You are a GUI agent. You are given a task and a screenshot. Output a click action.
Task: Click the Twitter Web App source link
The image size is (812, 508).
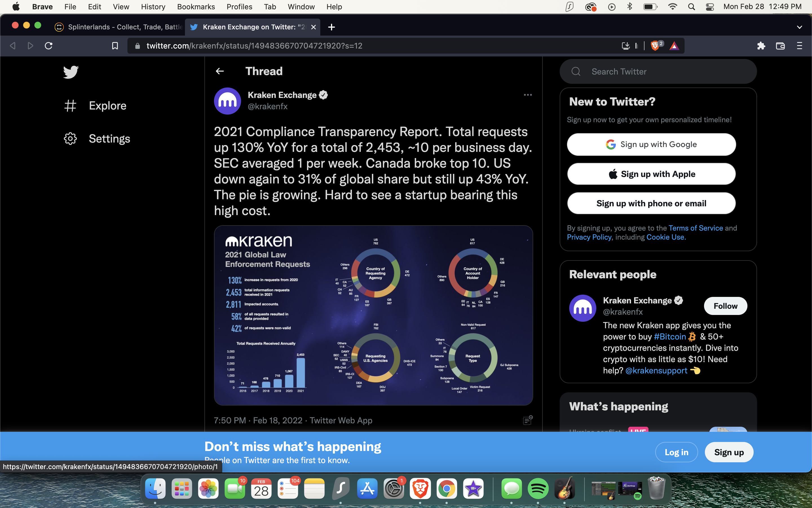[x=341, y=420]
